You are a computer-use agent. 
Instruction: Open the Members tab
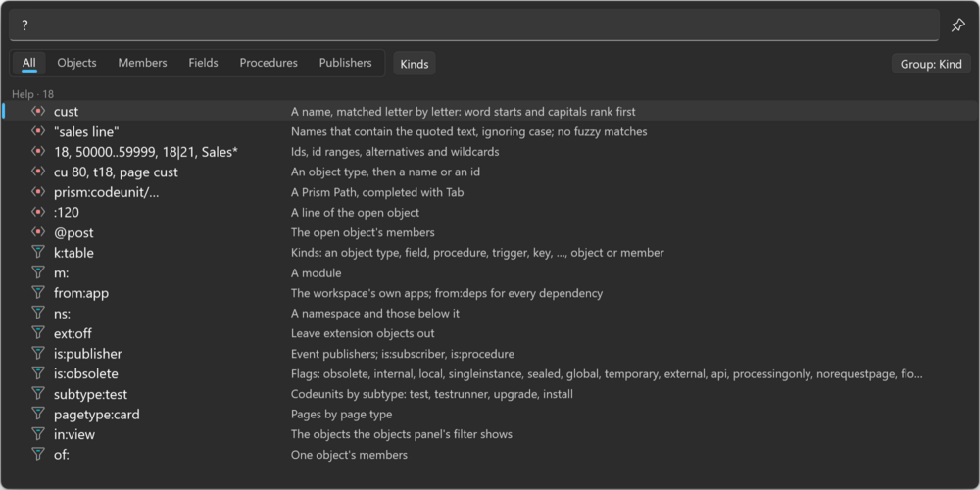pyautogui.click(x=142, y=63)
